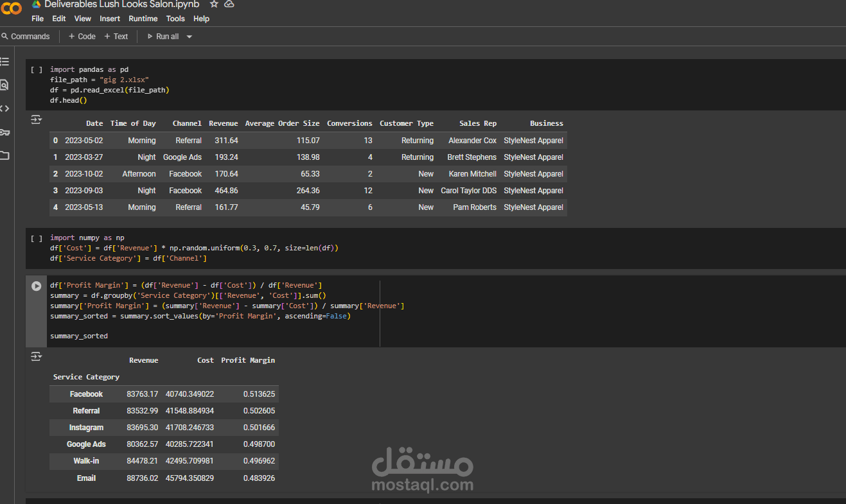The height and width of the screenshot is (504, 846).
Task: Click the profit margin value 0.513625
Action: (x=259, y=394)
